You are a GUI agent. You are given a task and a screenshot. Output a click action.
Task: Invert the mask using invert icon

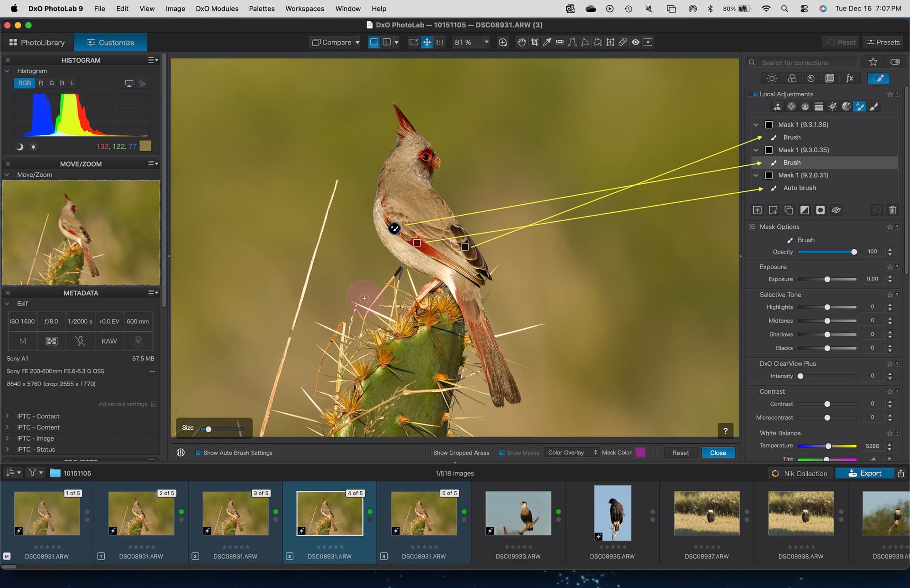click(x=805, y=210)
